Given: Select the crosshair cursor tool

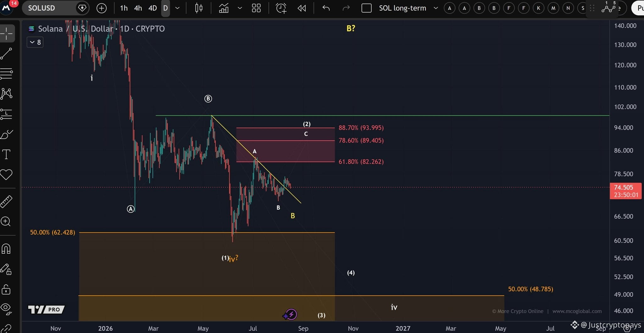Looking at the screenshot, I should tap(7, 33).
